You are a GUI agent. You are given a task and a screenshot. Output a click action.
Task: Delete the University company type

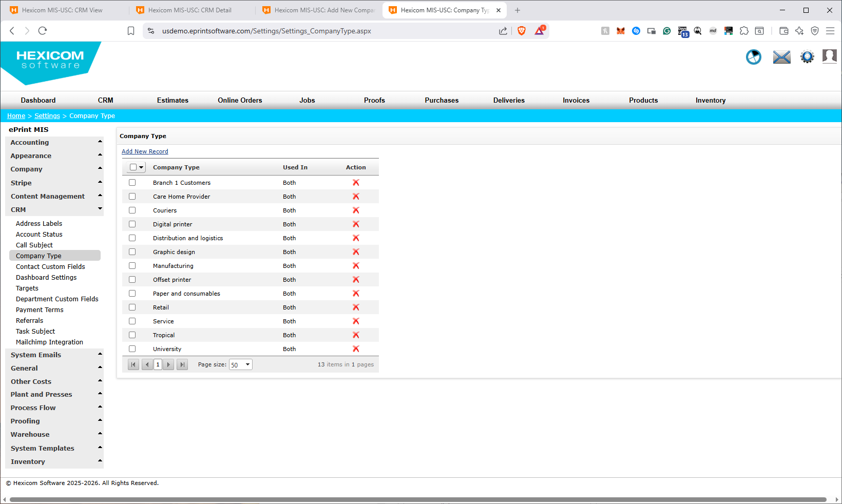tap(356, 349)
